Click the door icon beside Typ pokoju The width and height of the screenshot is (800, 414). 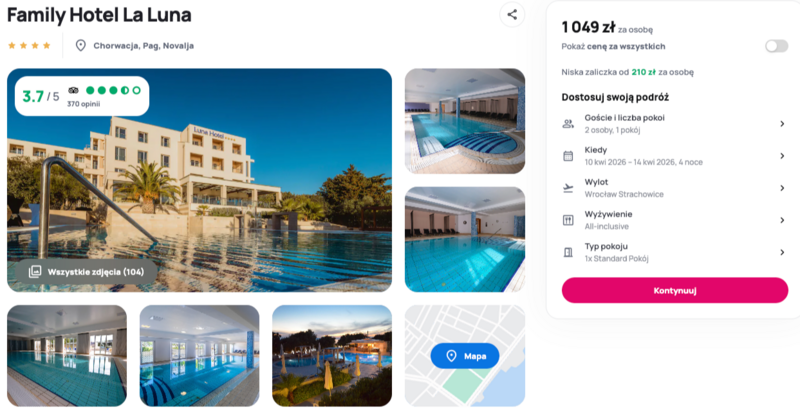568,252
